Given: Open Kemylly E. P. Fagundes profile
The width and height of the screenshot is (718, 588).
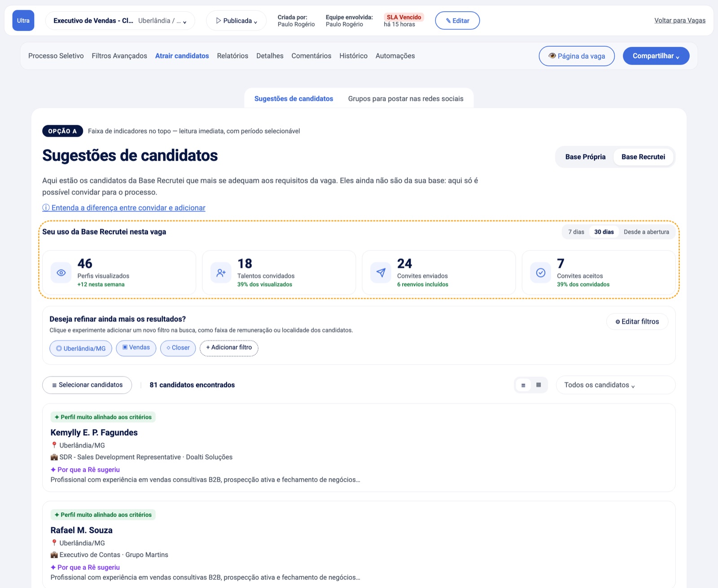Looking at the screenshot, I should click(x=94, y=432).
